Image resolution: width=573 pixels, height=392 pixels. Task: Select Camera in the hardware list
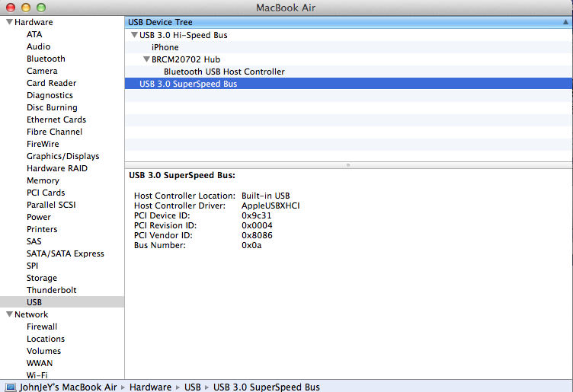click(42, 71)
